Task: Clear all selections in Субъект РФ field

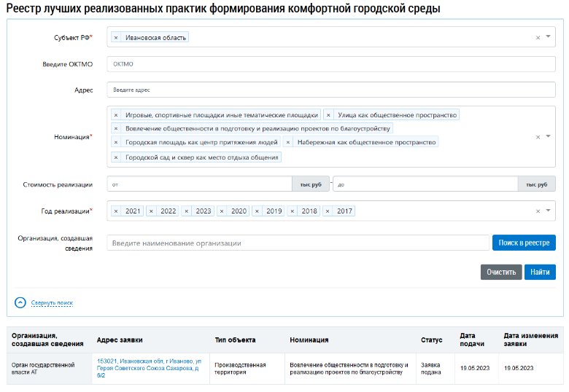Action: point(538,37)
